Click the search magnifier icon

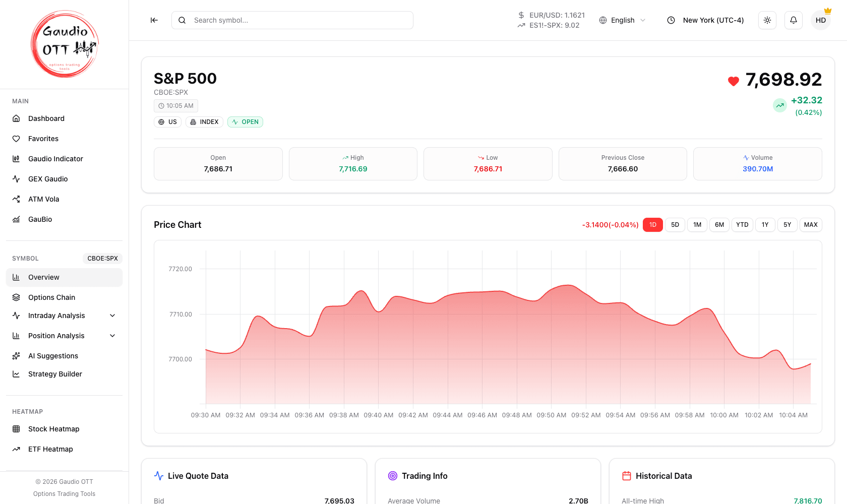tap(182, 20)
